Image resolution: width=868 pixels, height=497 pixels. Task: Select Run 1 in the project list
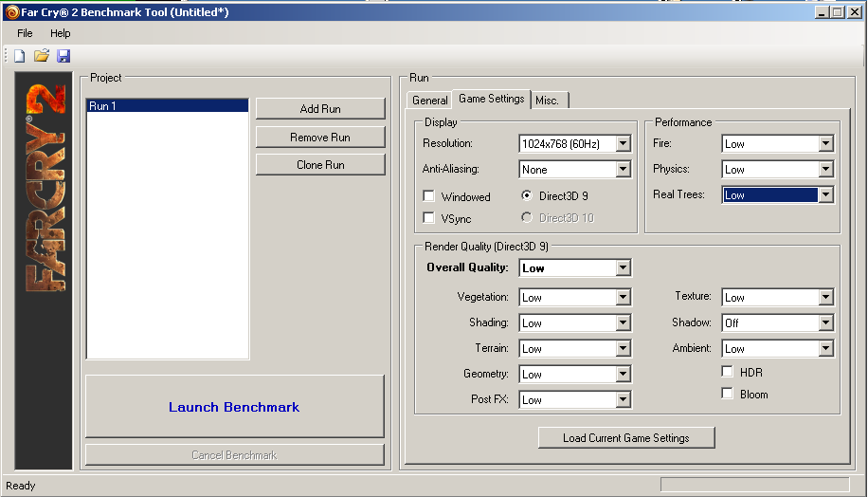[x=167, y=106]
